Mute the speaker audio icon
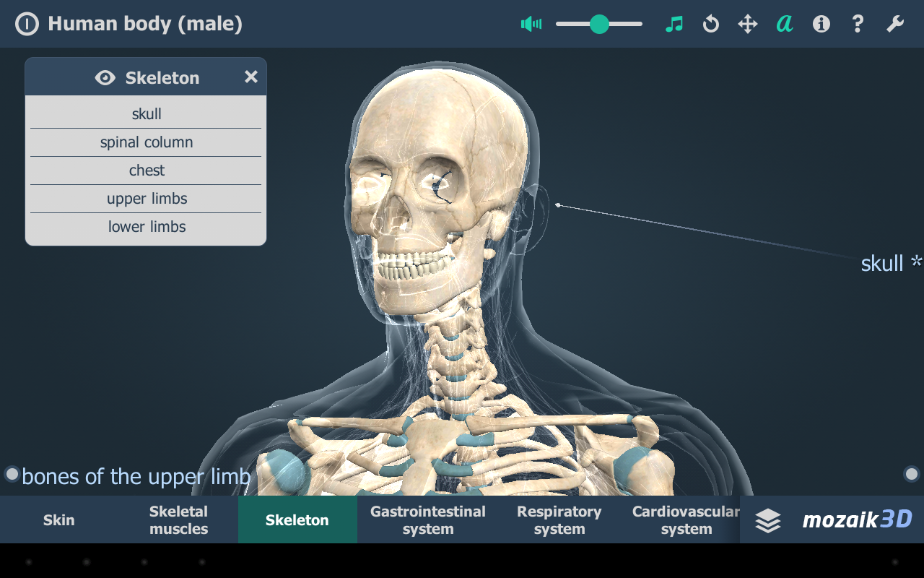924x578 pixels. 531,23
